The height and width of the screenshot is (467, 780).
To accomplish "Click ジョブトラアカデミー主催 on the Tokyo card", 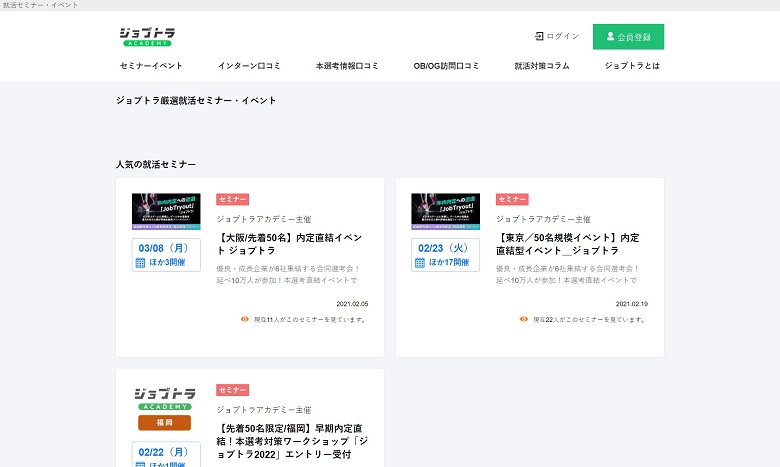I will click(544, 219).
